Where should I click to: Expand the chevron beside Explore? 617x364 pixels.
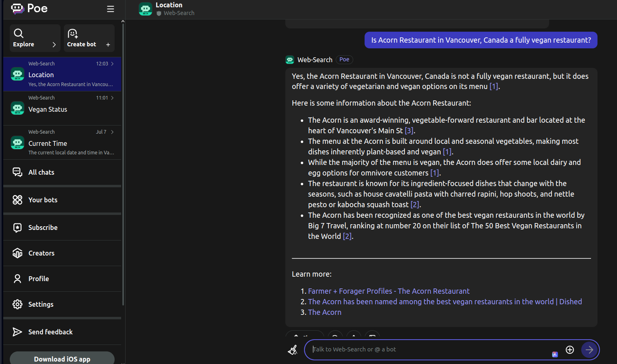coord(54,45)
